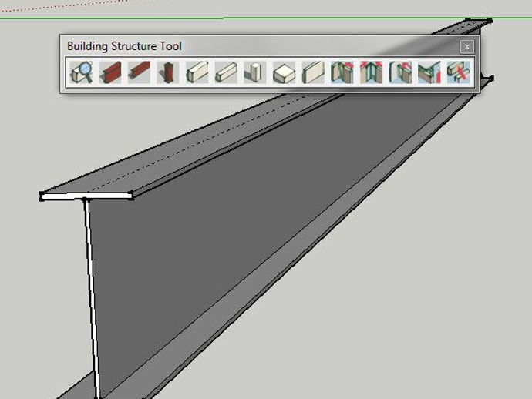Choose joint tool with single top-right red arrow

click(342, 72)
